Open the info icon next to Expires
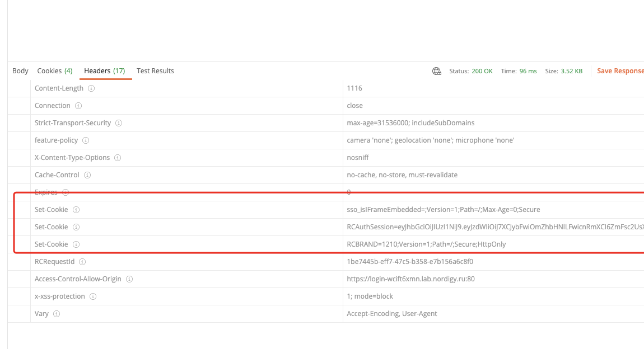Screen dimensions: 644x349 point(66,192)
